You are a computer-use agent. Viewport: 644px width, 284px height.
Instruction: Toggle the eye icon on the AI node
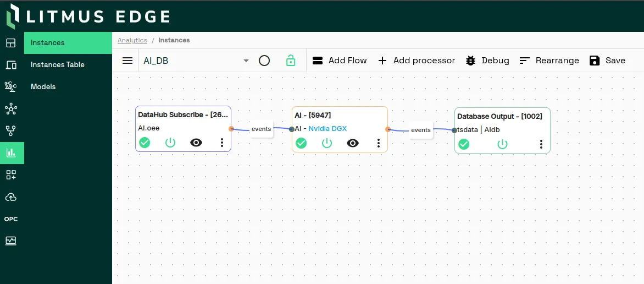pos(353,143)
